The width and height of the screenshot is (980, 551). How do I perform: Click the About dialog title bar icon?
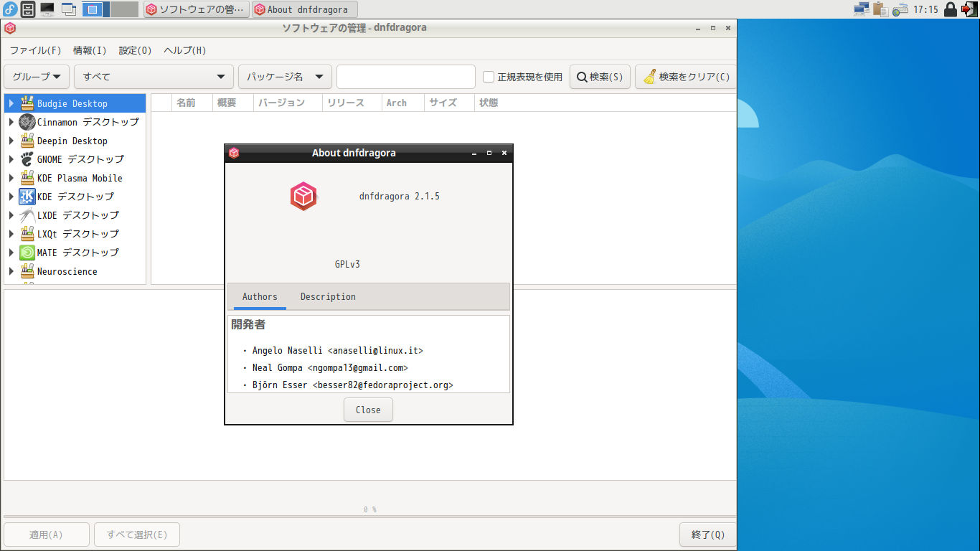234,153
